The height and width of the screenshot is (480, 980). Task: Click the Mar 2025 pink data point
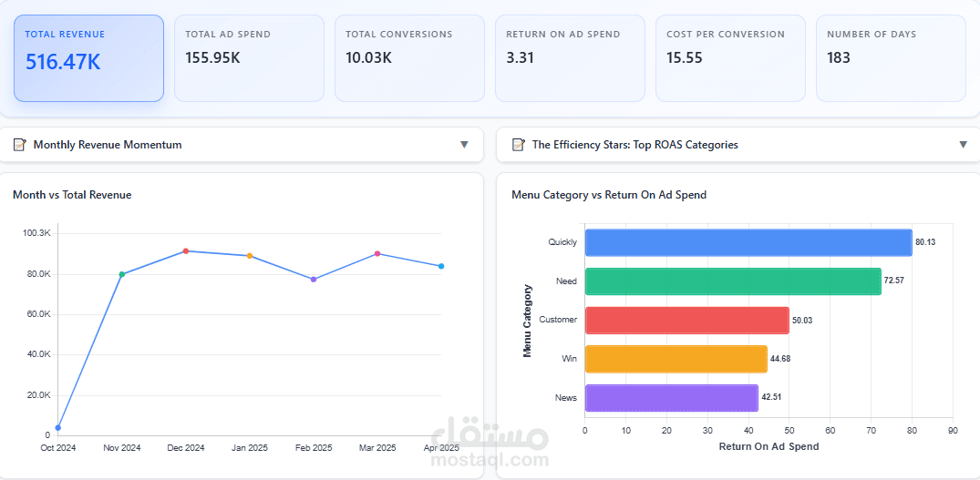pos(377,253)
